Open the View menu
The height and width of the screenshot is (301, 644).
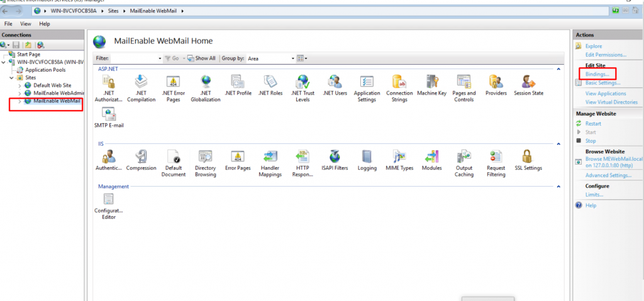tap(25, 25)
